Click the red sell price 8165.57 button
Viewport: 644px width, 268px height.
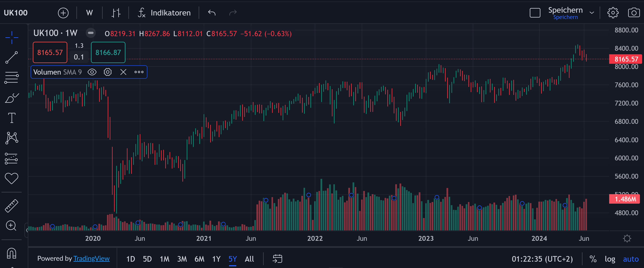[x=50, y=52]
